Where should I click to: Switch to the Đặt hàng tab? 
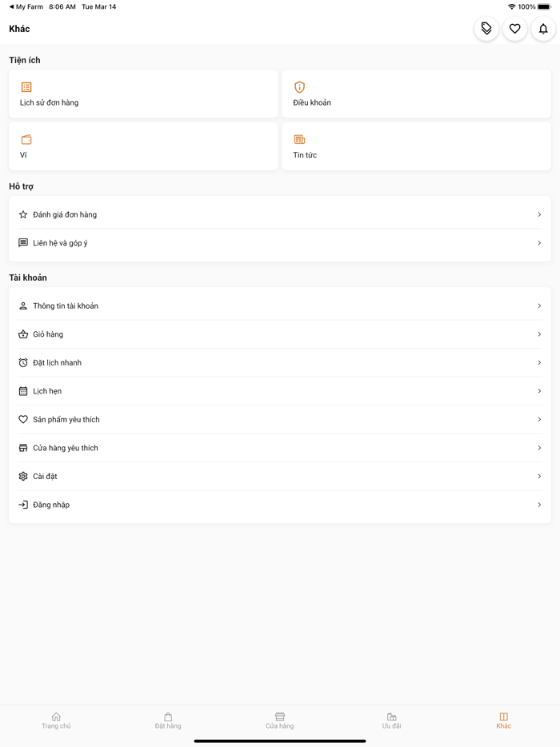click(168, 721)
